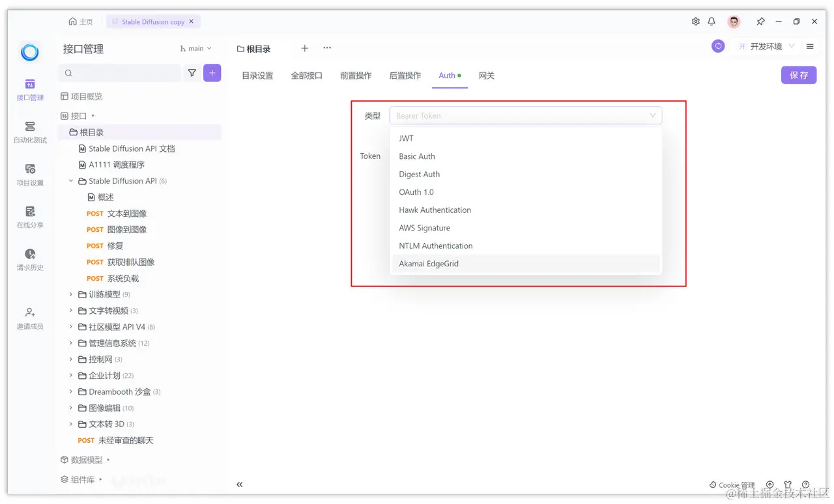Screen dimensions: 834x504
Task: Expand the 组件库 section
Action: click(100, 479)
